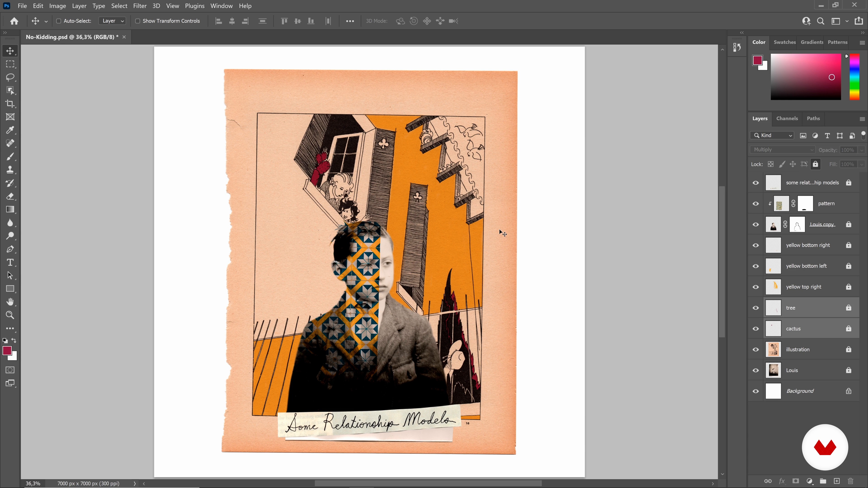Click the Search magnifier icon top right
Image resolution: width=868 pixels, height=488 pixels.
click(x=821, y=21)
